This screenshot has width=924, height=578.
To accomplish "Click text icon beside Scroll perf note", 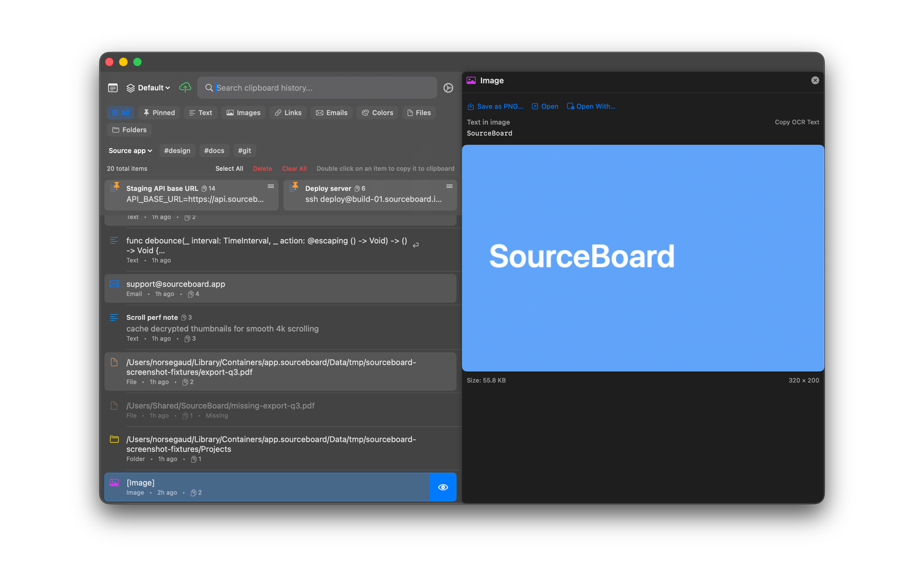I will [114, 317].
